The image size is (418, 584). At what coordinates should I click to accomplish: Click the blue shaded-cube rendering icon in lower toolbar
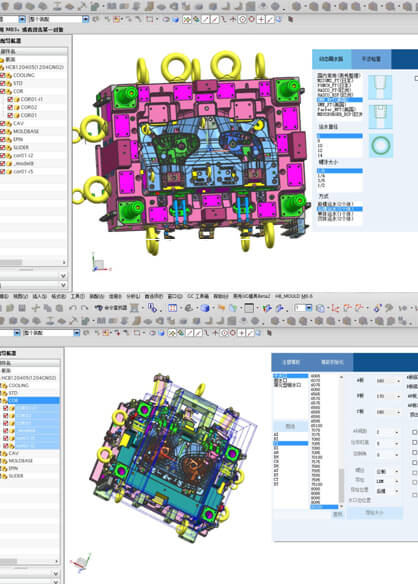pyautogui.click(x=205, y=308)
